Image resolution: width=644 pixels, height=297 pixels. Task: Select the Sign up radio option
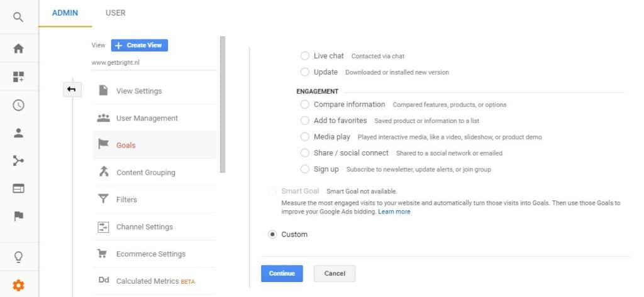305,170
